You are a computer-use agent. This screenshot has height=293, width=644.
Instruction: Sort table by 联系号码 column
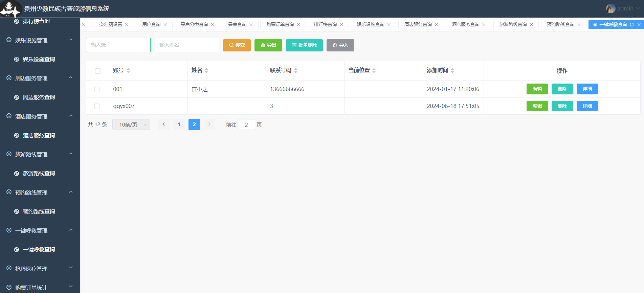click(x=296, y=70)
